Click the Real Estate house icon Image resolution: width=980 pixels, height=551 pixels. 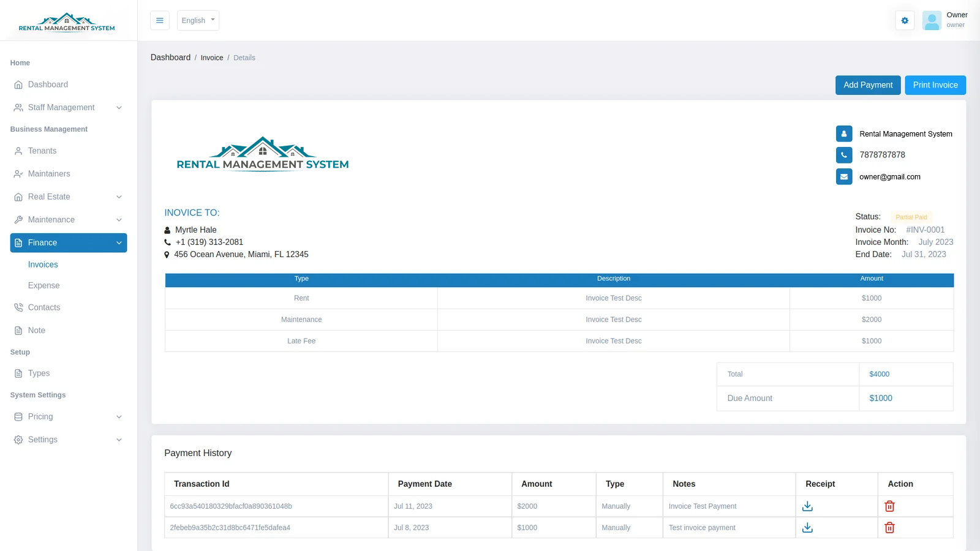[18, 197]
